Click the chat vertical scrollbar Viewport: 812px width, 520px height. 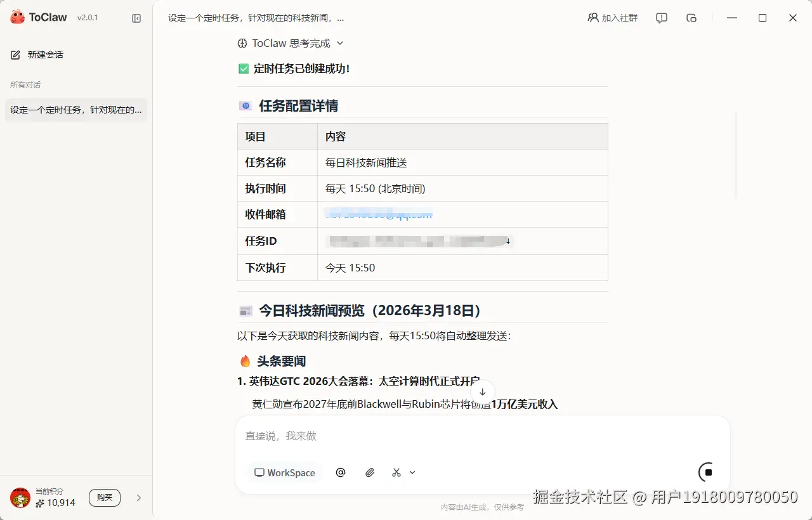[735, 155]
